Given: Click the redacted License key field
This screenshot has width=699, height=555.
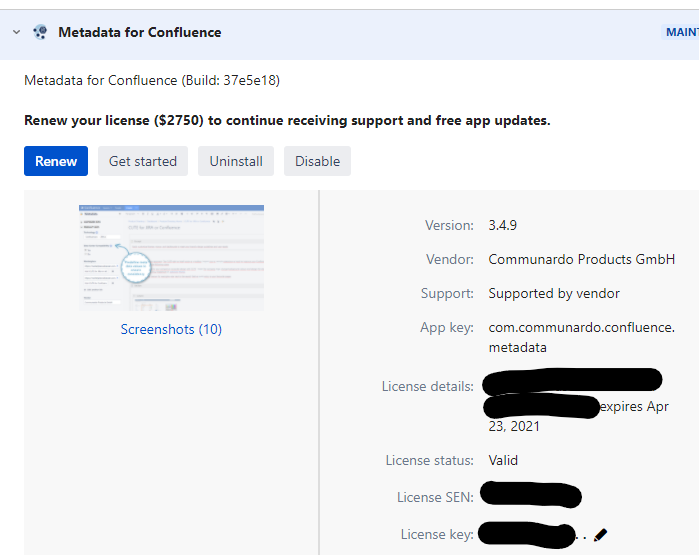Looking at the screenshot, I should tap(527, 534).
